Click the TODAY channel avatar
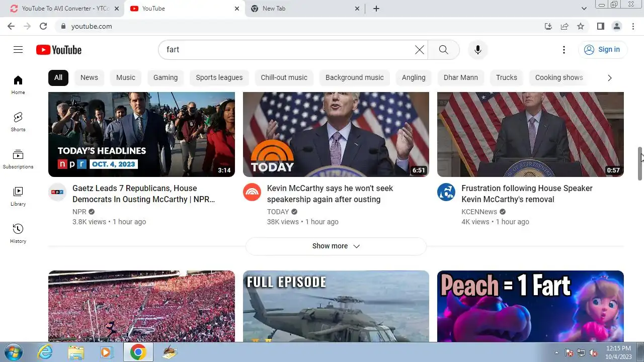The image size is (644, 362). [252, 192]
